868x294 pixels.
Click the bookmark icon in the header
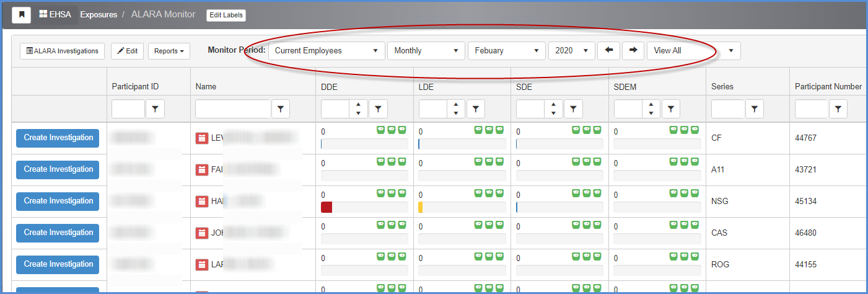pyautogui.click(x=21, y=14)
